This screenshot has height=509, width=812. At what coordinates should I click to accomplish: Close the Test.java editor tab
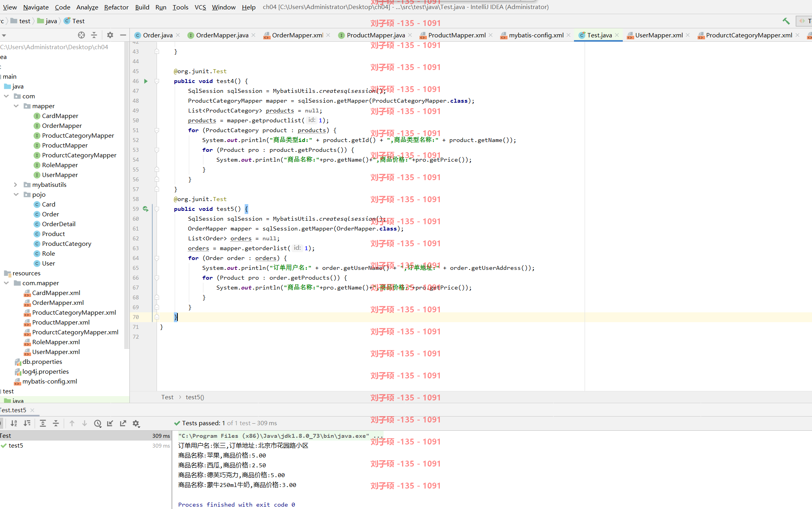(x=617, y=35)
